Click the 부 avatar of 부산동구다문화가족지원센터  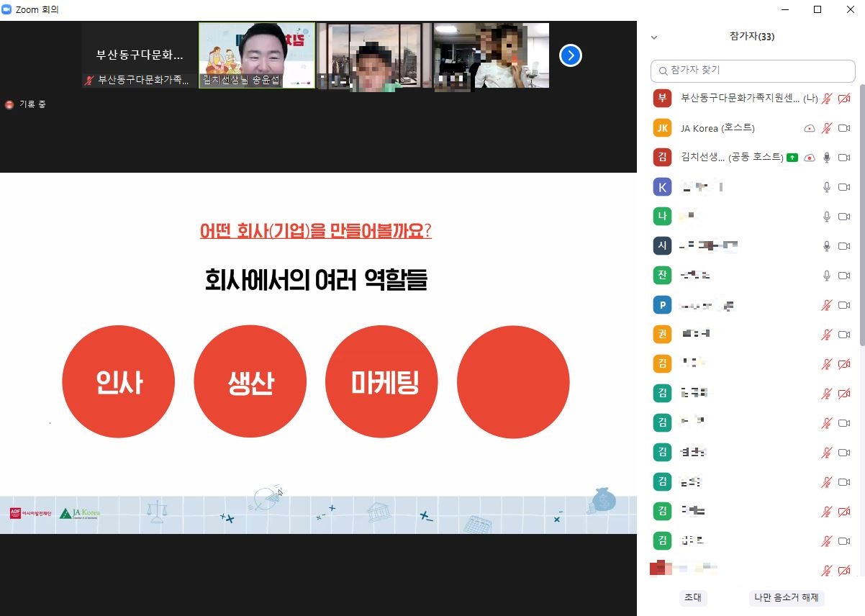(x=662, y=98)
